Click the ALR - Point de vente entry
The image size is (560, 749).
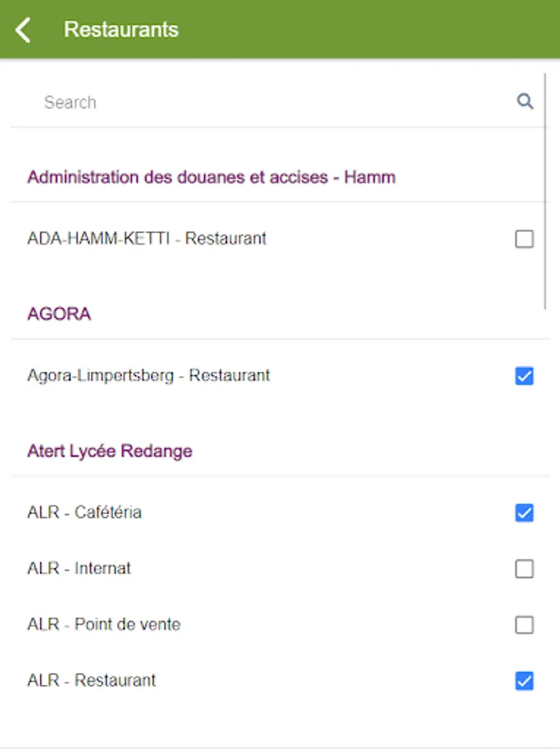[x=103, y=624]
